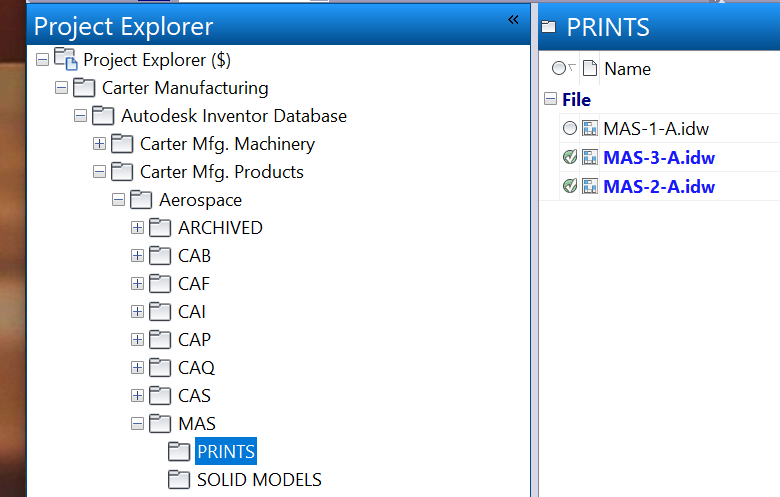Collapse the File group in list
Image resolution: width=780 pixels, height=497 pixels.
point(550,99)
